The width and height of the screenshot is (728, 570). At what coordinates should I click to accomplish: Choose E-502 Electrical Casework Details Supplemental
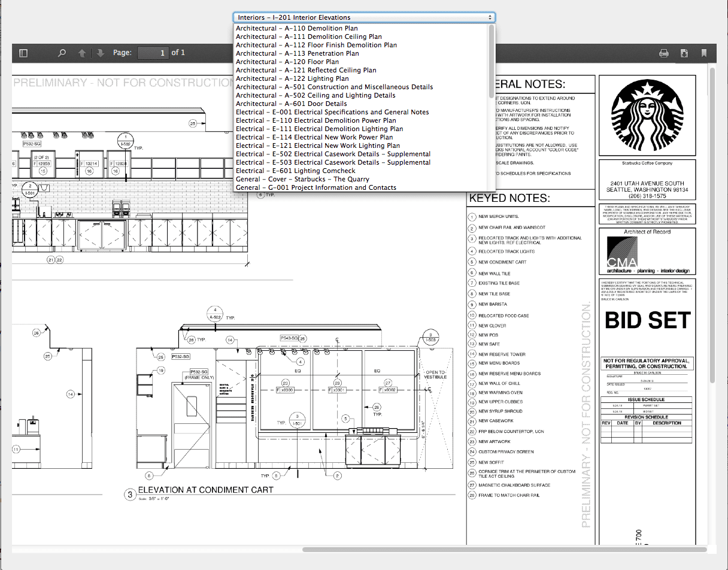tap(361, 154)
